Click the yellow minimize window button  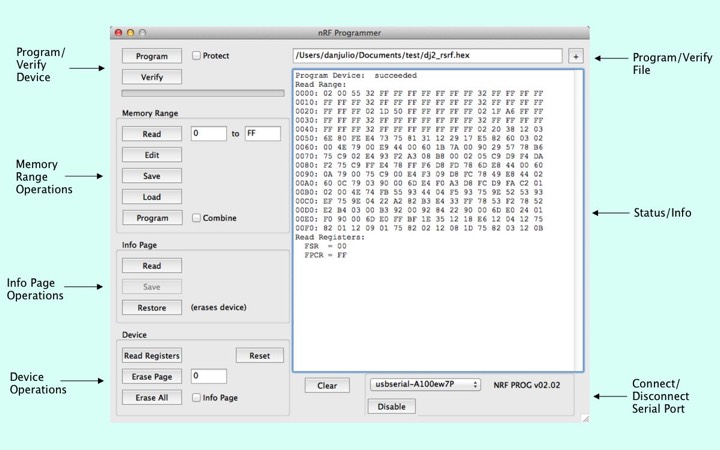130,33
